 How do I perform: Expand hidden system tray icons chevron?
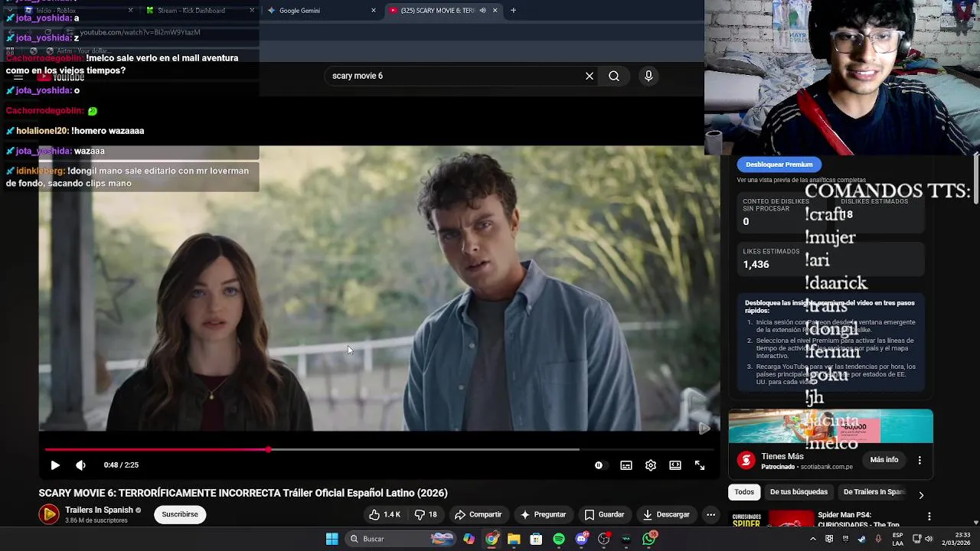pyautogui.click(x=813, y=539)
